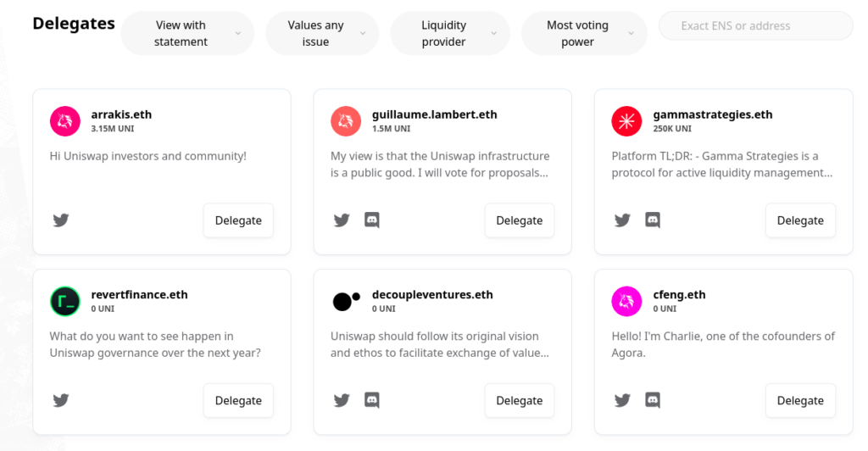Open revertfinance.eth Twitter icon

point(61,400)
